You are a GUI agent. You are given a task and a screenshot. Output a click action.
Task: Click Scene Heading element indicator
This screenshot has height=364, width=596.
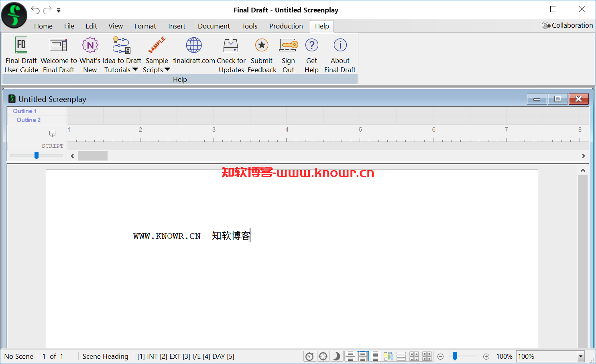[106, 356]
